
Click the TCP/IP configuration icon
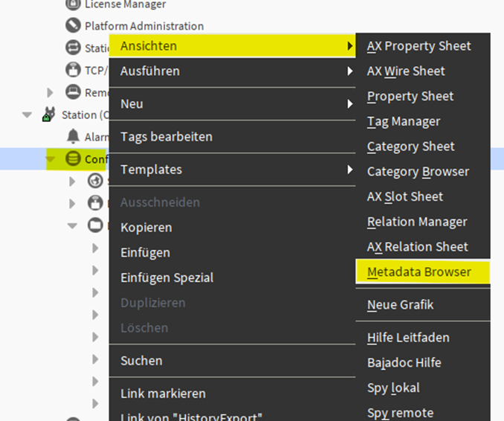pyautogui.click(x=73, y=70)
